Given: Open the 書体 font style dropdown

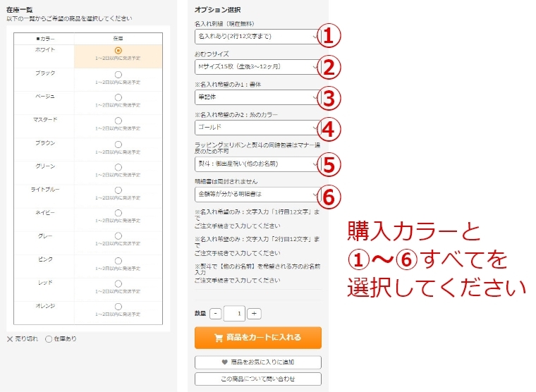Looking at the screenshot, I should point(257,97).
